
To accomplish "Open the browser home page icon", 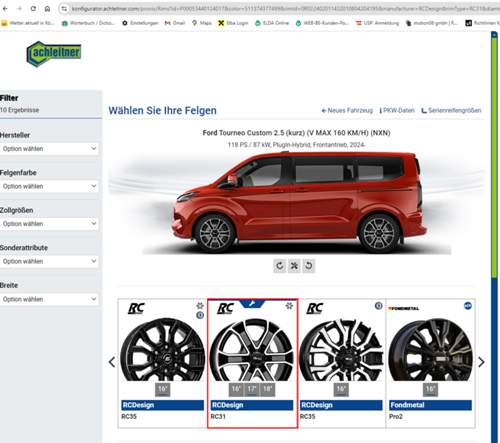I will pos(47,9).
